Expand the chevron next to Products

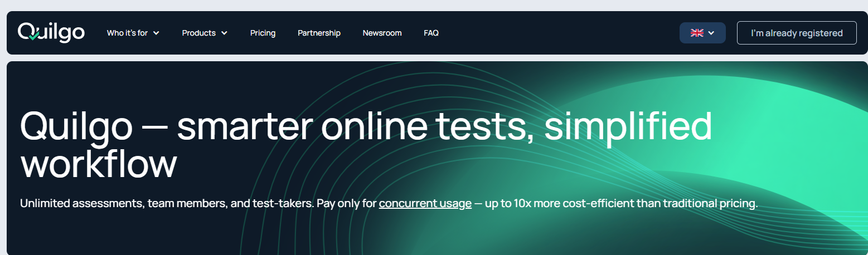(x=224, y=33)
